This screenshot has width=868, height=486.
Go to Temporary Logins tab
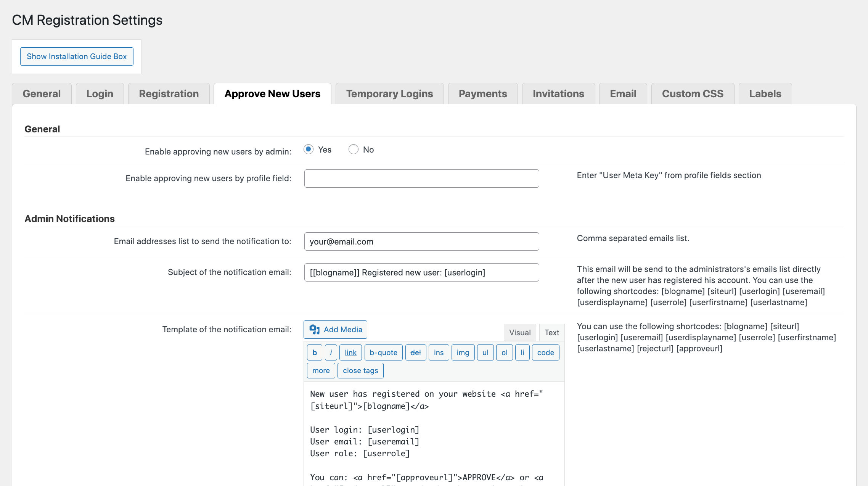tap(389, 94)
